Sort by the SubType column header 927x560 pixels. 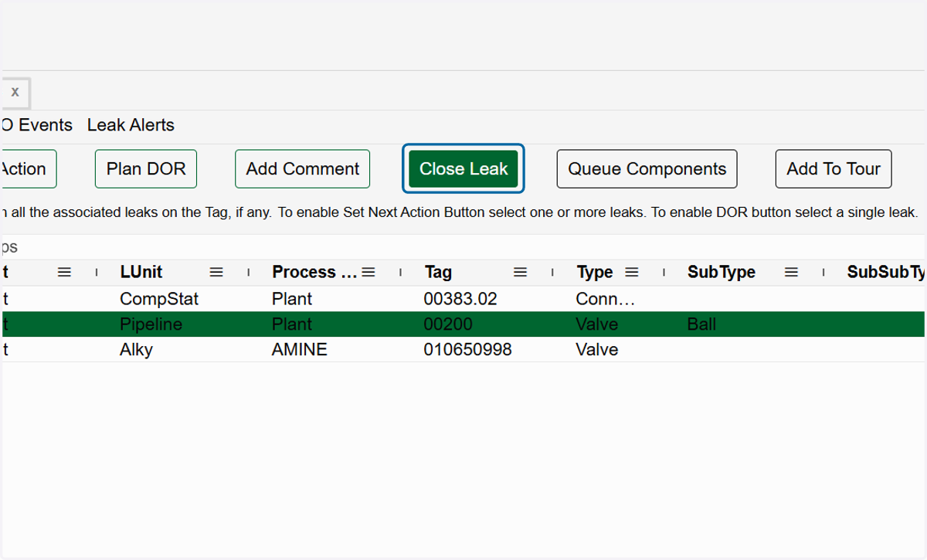(722, 272)
